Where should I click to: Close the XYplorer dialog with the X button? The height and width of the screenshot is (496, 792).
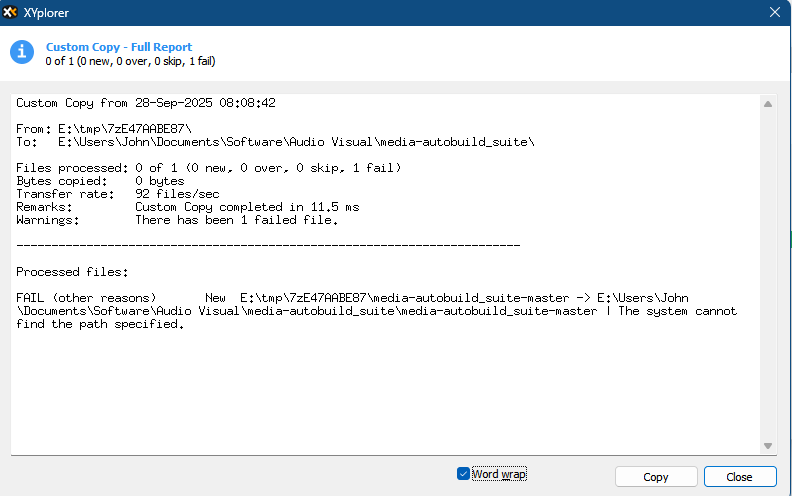[775, 12]
